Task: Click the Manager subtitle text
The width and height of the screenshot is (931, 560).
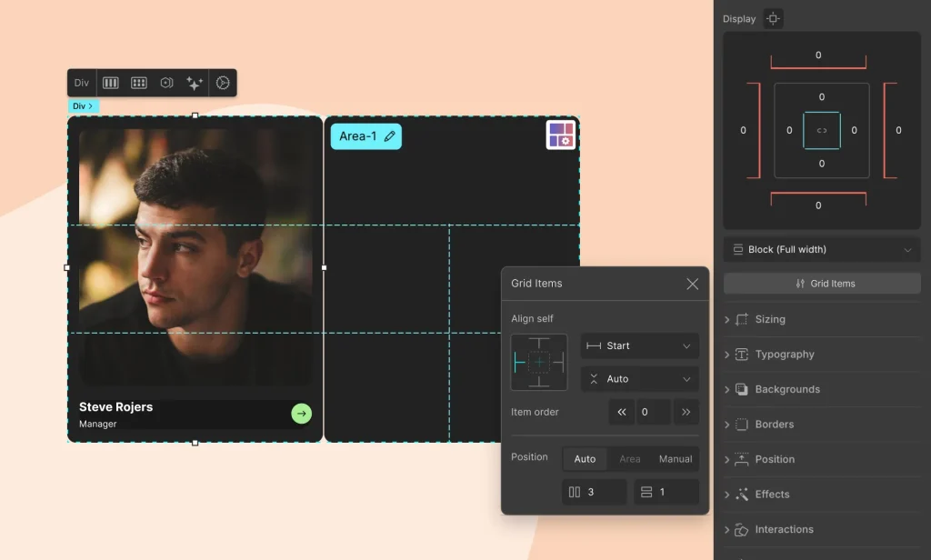Action: 98,424
